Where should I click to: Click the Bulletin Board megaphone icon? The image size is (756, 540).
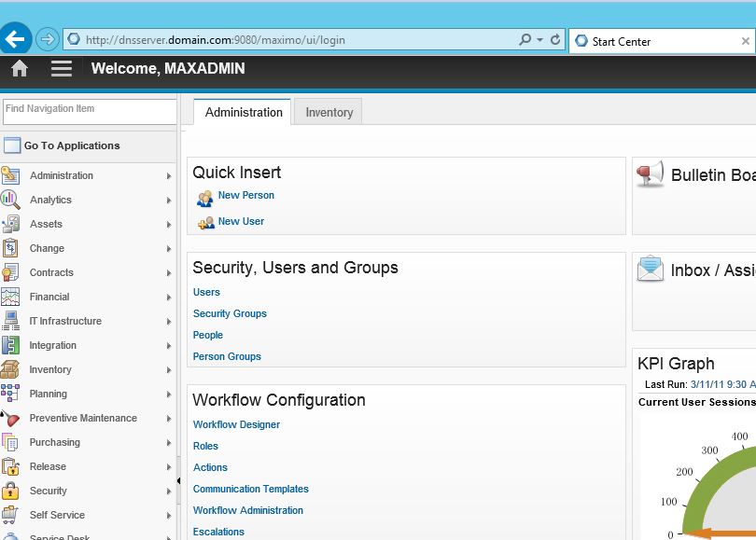coord(650,174)
